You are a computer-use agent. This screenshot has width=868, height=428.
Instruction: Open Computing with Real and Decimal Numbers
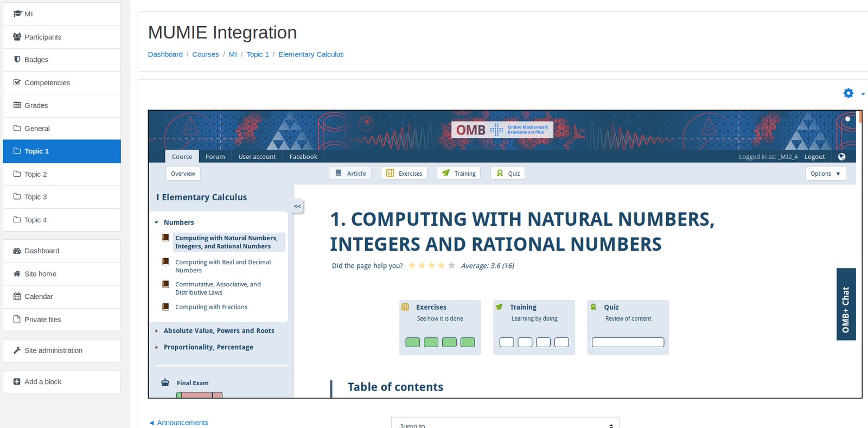(223, 266)
